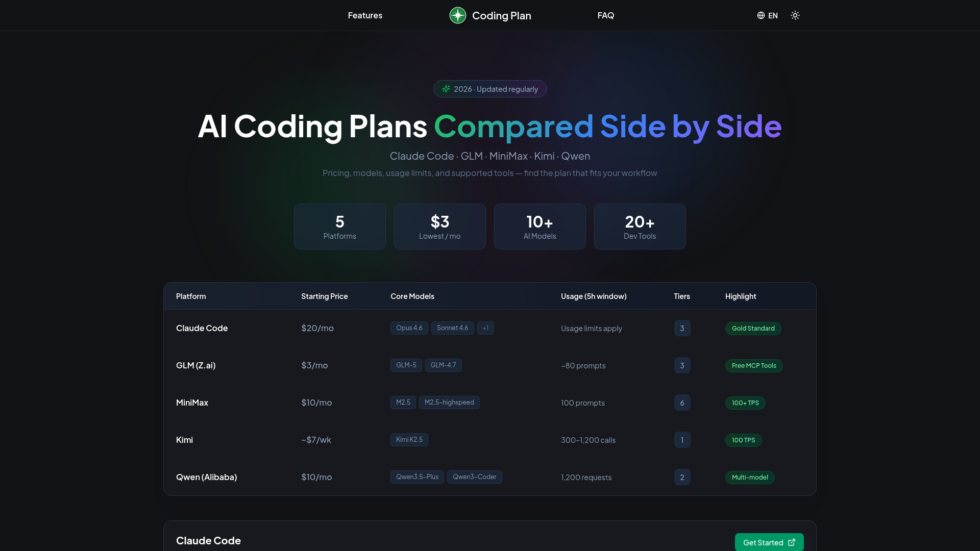The width and height of the screenshot is (980, 551).
Task: Click the MiniMax tiers count 6
Action: [682, 403]
